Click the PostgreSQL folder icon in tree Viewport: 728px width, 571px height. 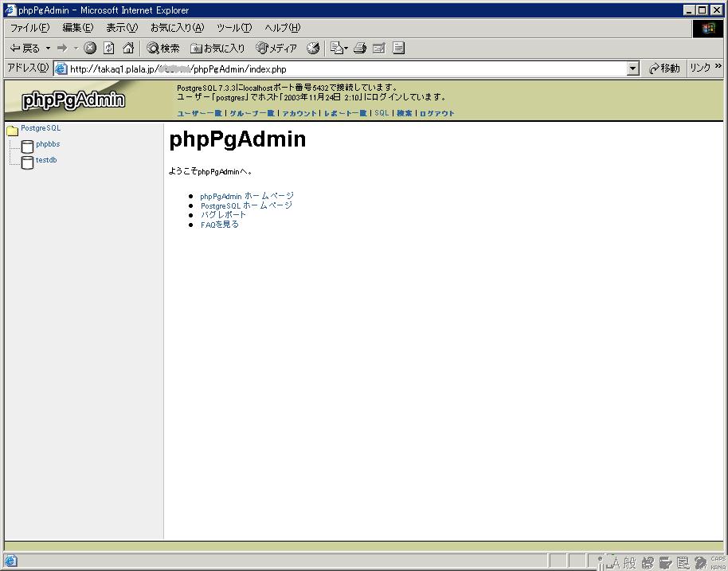pyautogui.click(x=13, y=130)
